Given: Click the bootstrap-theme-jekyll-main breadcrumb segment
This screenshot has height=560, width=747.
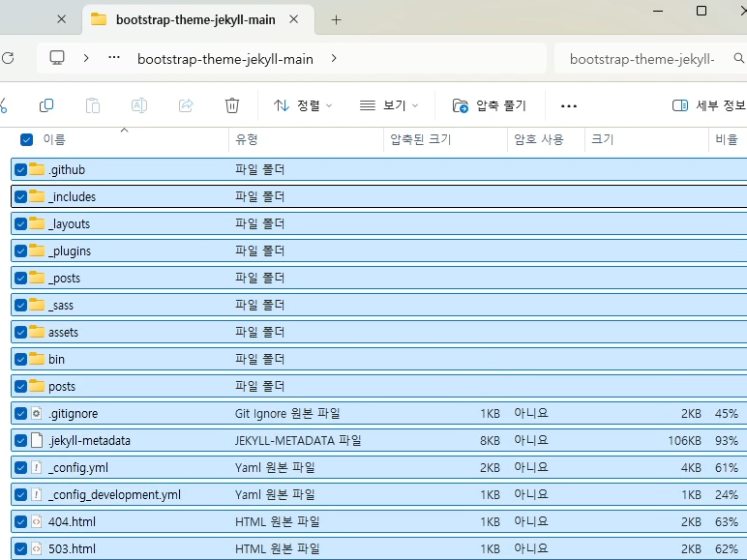Looking at the screenshot, I should coord(225,59).
